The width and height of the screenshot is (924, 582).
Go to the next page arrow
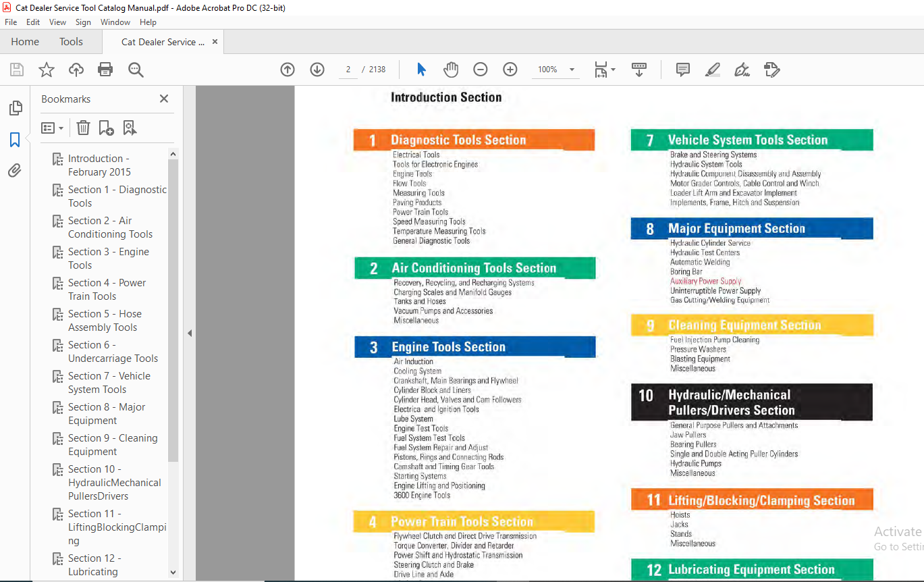point(317,70)
